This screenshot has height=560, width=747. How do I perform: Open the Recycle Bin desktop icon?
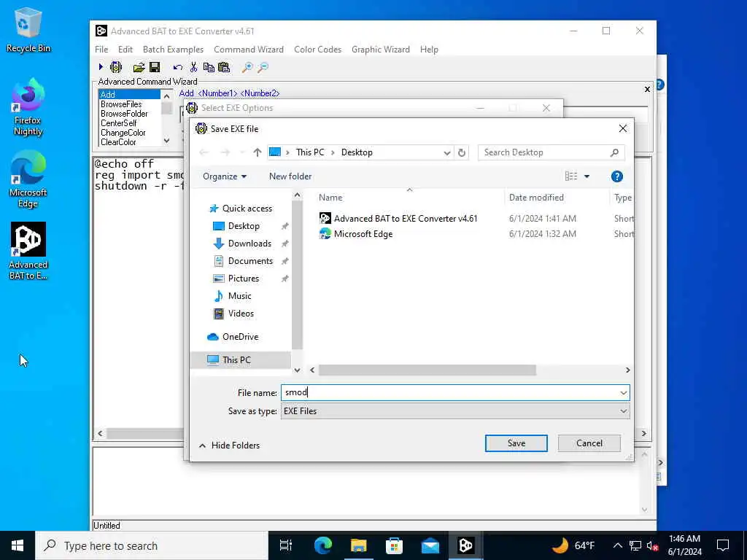point(28,30)
